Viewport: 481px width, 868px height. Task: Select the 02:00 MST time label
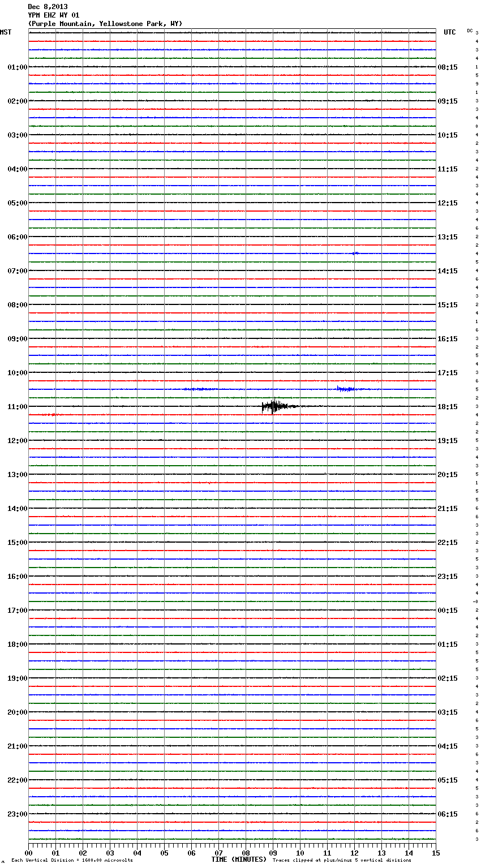(18, 101)
